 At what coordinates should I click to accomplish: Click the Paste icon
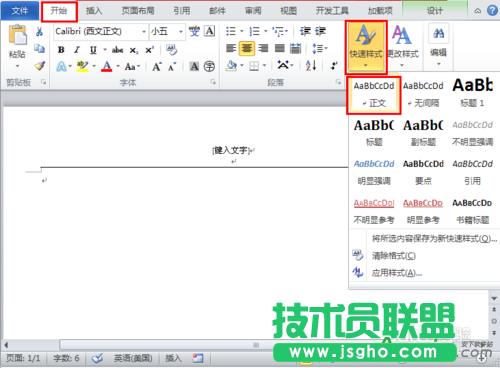(17, 35)
